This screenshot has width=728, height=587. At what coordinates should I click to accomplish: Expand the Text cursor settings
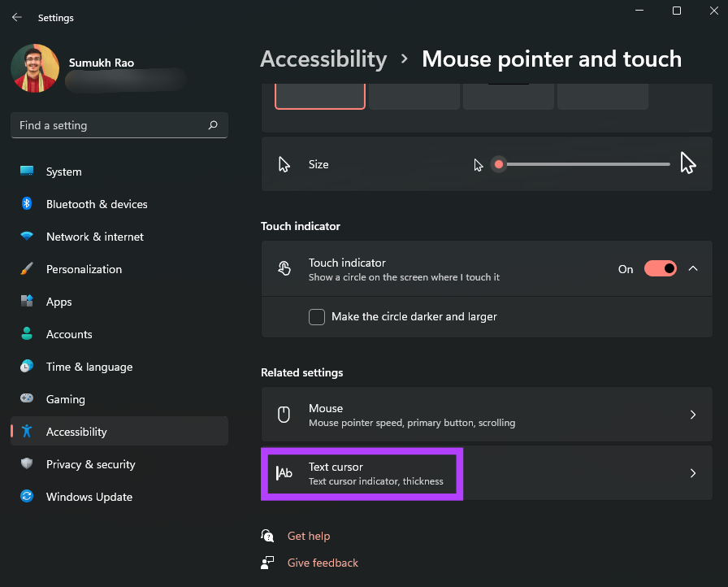tap(693, 472)
